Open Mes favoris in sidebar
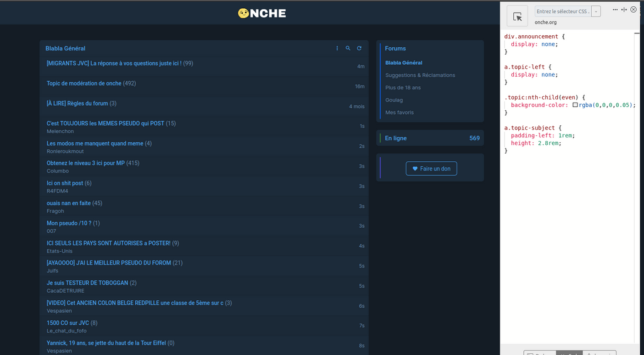The height and width of the screenshot is (355, 644). (x=400, y=113)
